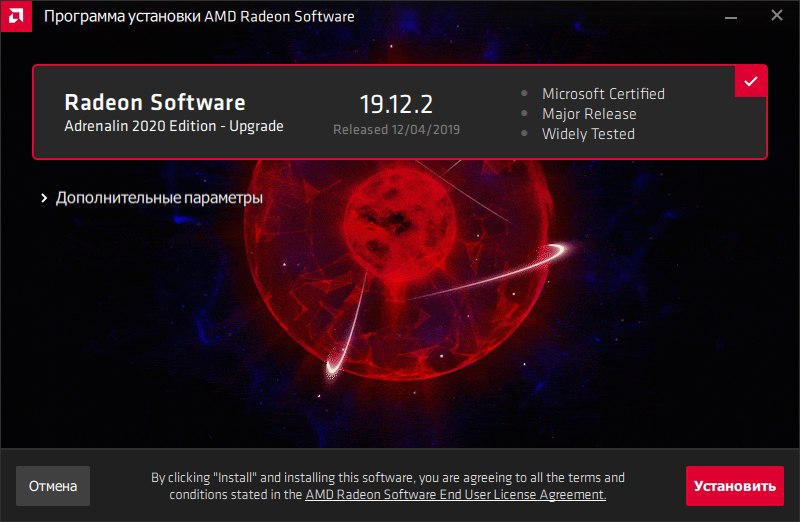
Task: Click the Программа установки AMD Radeon Software title
Action: [x=199, y=16]
